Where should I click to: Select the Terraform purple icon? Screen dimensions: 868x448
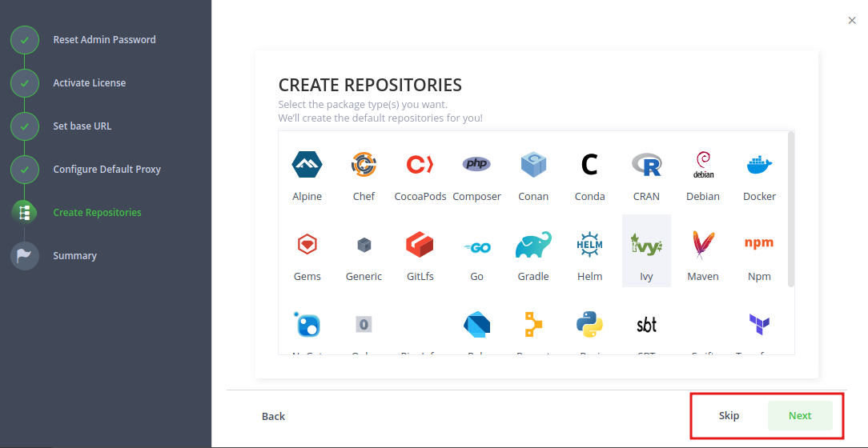[759, 324]
